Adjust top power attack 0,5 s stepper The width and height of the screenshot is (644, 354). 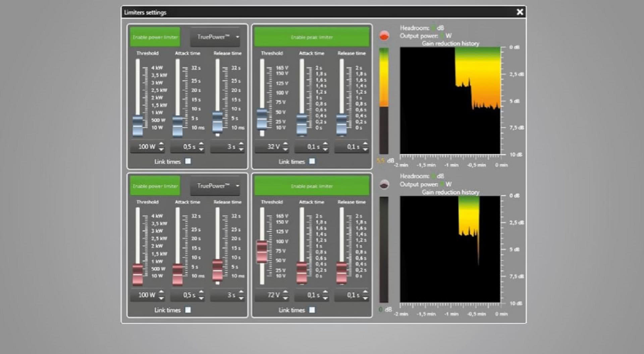coord(201,146)
